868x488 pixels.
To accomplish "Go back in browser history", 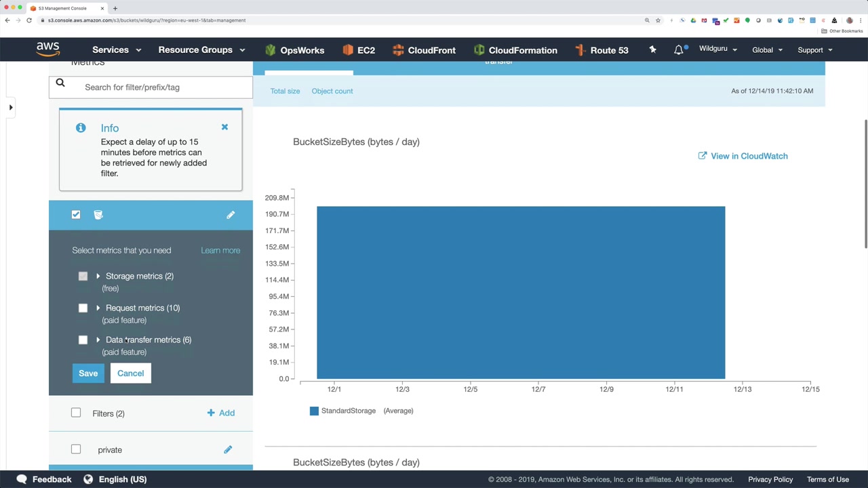I will point(7,20).
